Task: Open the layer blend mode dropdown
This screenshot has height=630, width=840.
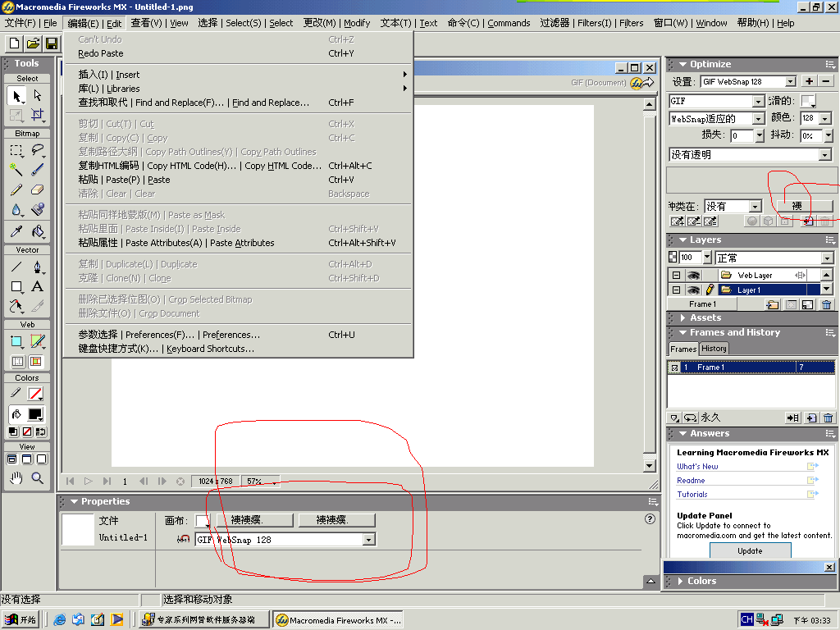Action: click(827, 258)
